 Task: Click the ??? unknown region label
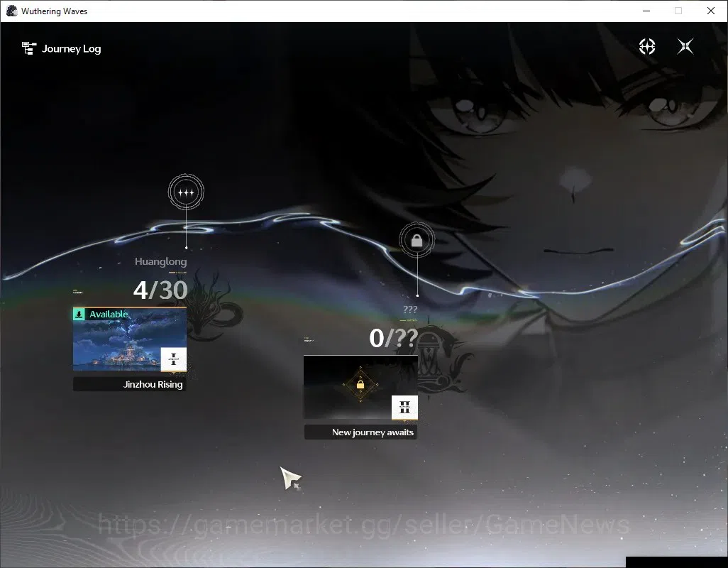410,310
